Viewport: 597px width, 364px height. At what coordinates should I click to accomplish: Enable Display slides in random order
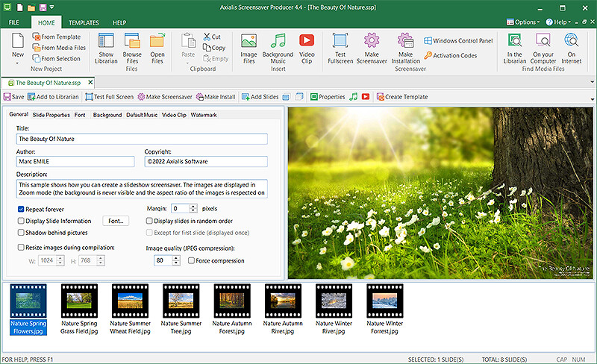click(x=149, y=221)
